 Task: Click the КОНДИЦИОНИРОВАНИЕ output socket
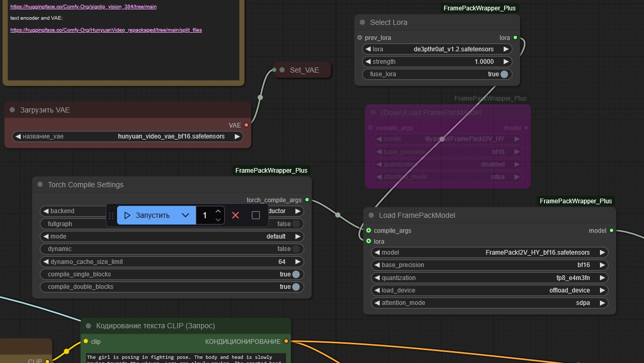286,341
